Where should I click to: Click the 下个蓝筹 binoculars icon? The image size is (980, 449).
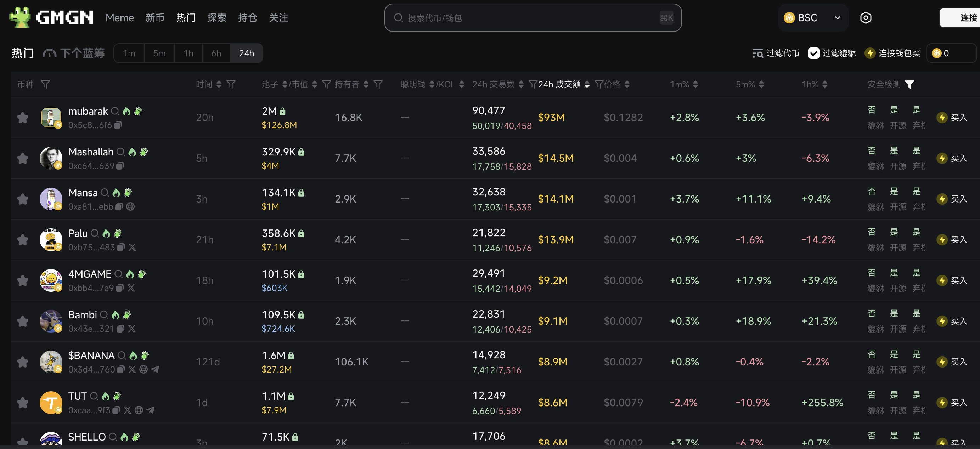(x=50, y=53)
